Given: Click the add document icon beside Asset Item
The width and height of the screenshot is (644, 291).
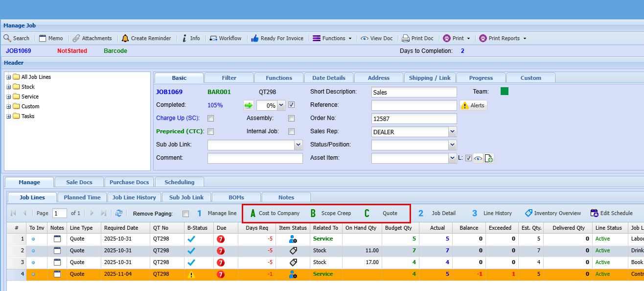Looking at the screenshot, I should click(488, 158).
